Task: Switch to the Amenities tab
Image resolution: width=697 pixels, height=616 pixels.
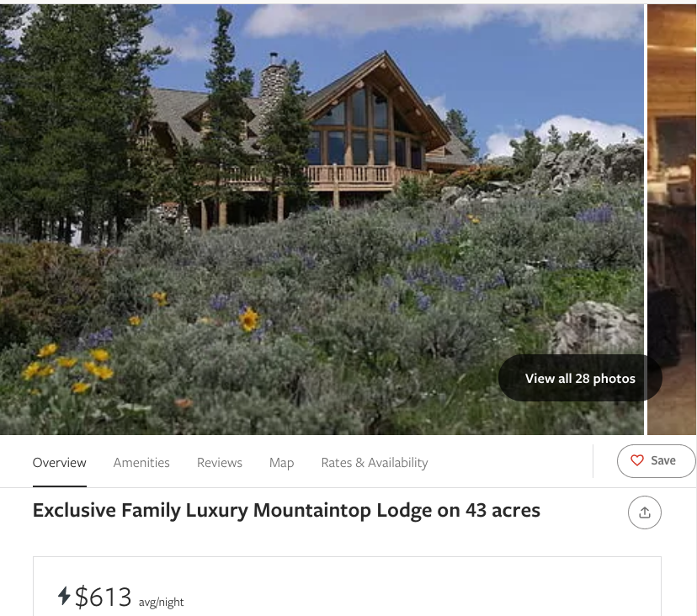Action: click(x=141, y=463)
